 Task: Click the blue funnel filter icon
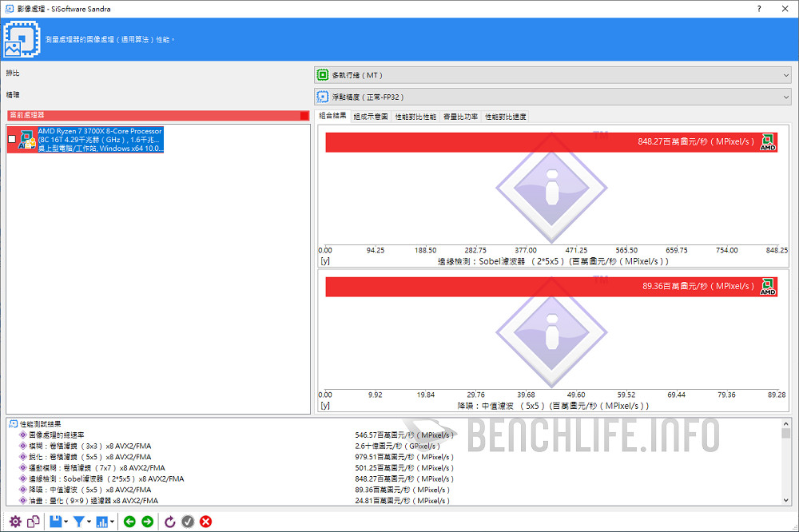click(79, 522)
